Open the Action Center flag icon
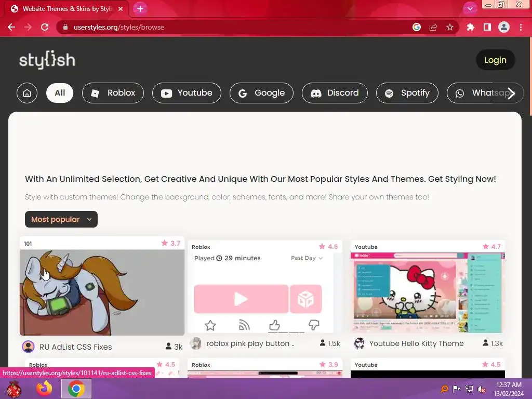The height and width of the screenshot is (399, 532). pos(457,389)
